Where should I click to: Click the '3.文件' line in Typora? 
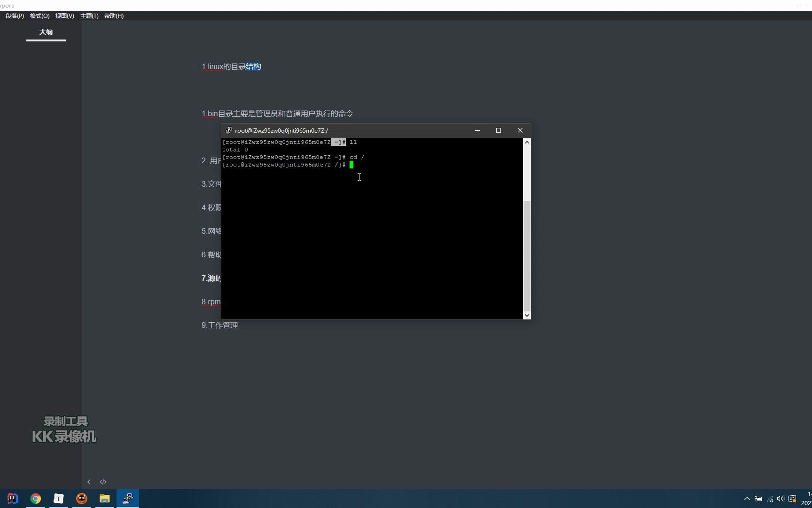[211, 184]
